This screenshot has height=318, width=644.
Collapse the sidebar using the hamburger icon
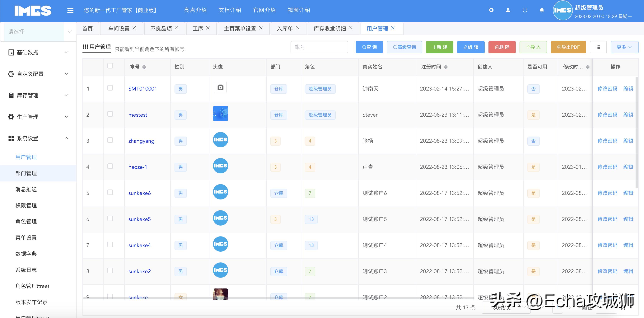[70, 10]
